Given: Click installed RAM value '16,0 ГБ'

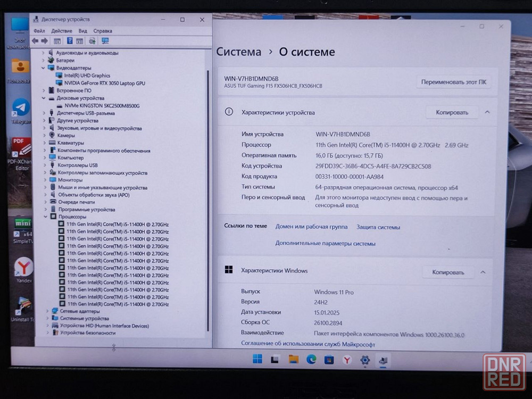Looking at the screenshot, I should [349, 156].
